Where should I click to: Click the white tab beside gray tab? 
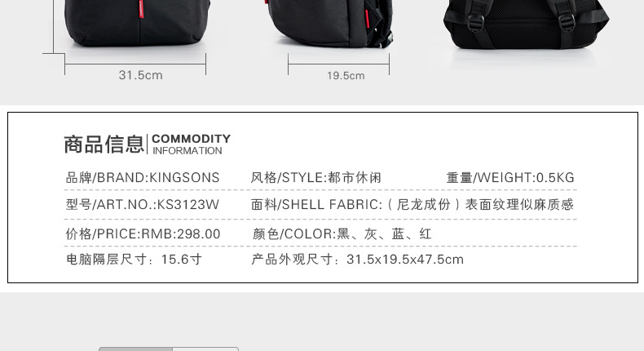click(205, 349)
